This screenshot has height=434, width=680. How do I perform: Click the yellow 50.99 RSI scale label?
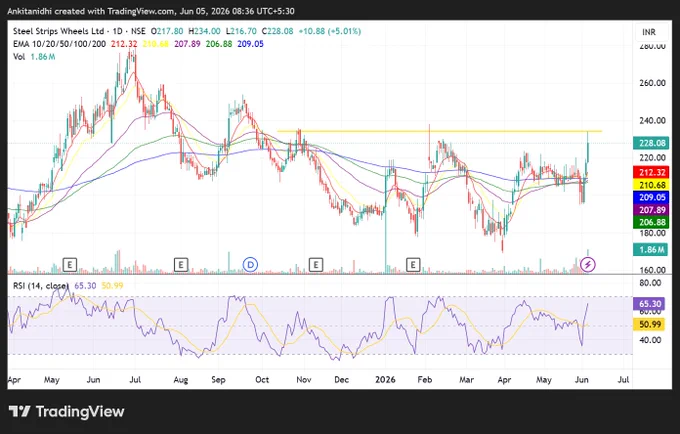click(649, 324)
